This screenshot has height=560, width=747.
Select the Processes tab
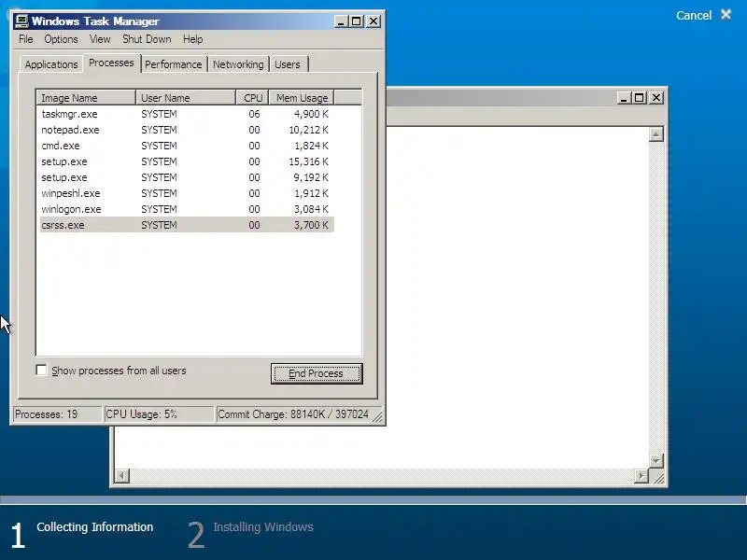pyautogui.click(x=111, y=63)
